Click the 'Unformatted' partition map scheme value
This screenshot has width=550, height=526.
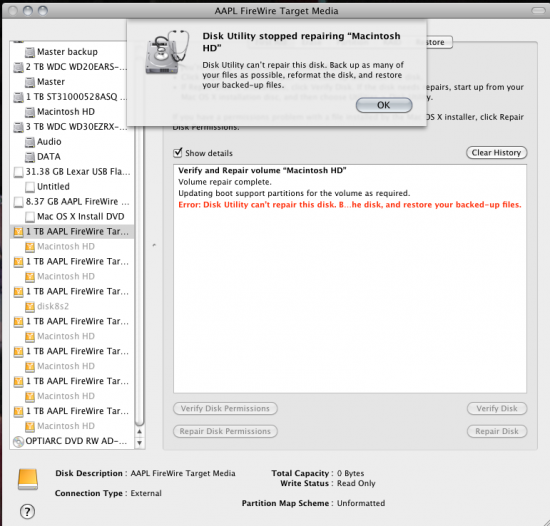[x=361, y=503]
